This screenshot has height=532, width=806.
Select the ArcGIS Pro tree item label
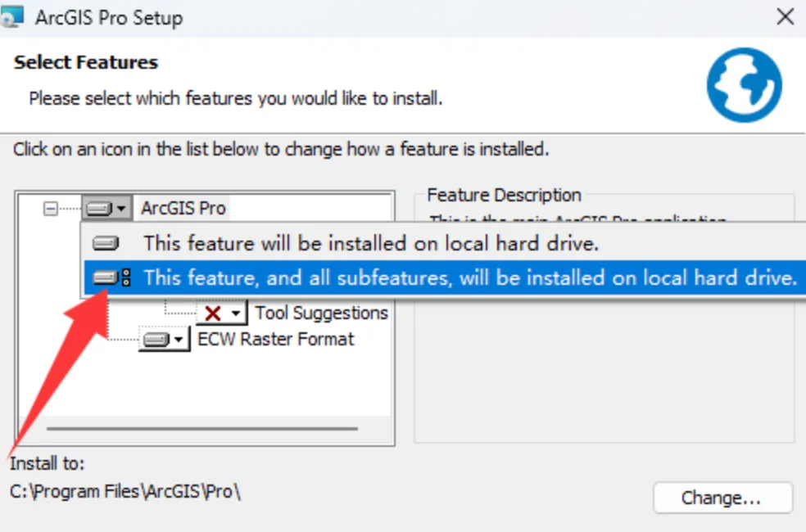183,209
